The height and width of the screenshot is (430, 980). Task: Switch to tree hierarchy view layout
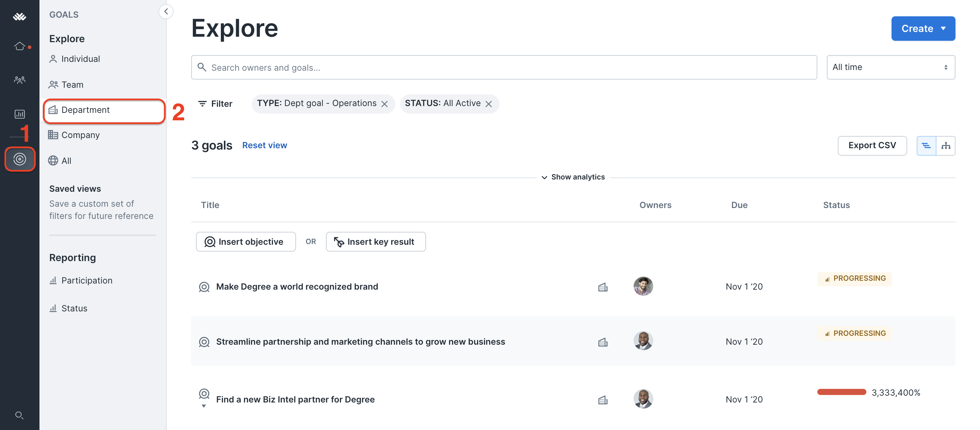pyautogui.click(x=945, y=145)
